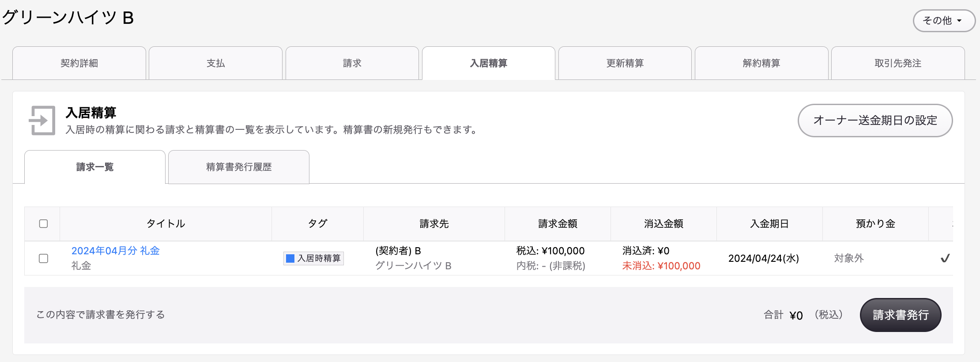
Task: Click the 請求金額 column header
Action: pyautogui.click(x=557, y=224)
